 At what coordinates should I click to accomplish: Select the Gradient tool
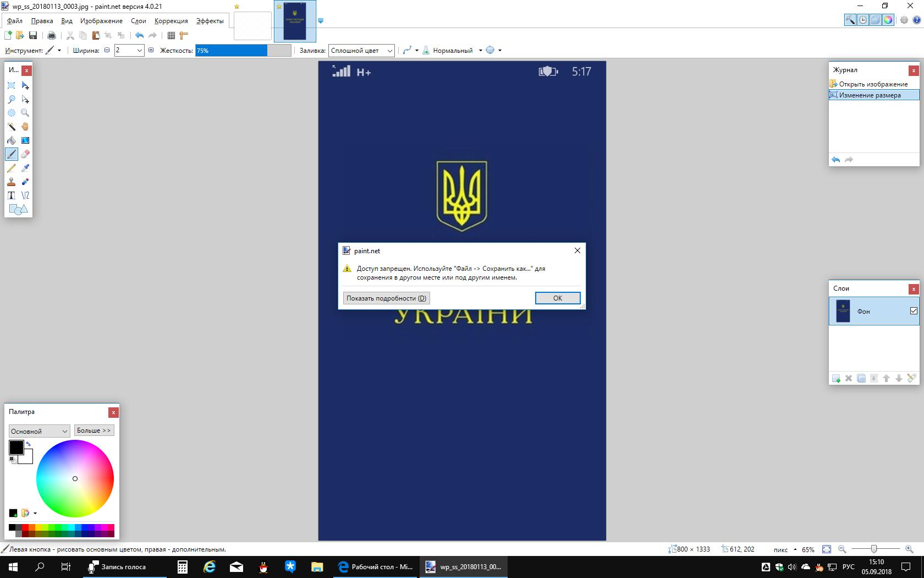[x=25, y=140]
